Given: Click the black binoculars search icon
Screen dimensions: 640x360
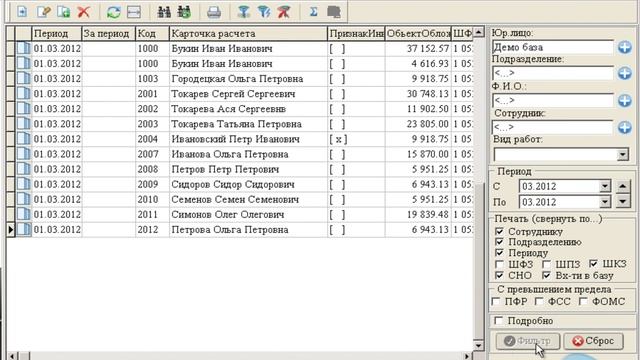Looking at the screenshot, I should 164,12.
